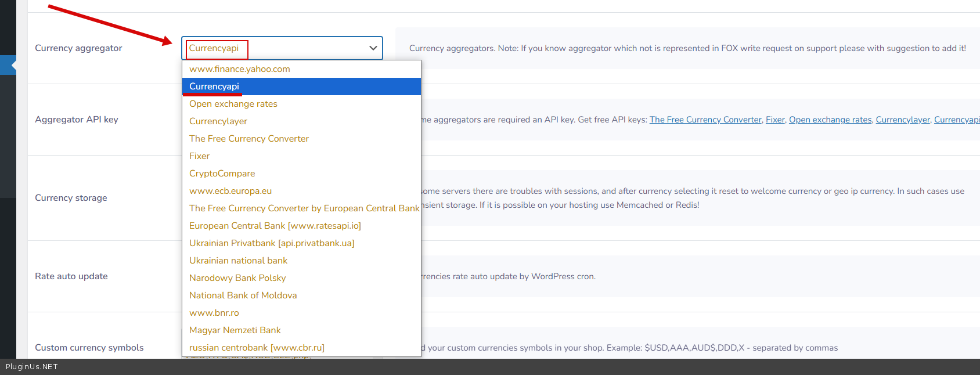The height and width of the screenshot is (375, 980).
Task: Pick Currencylayer in the dropdown list
Action: point(218,121)
